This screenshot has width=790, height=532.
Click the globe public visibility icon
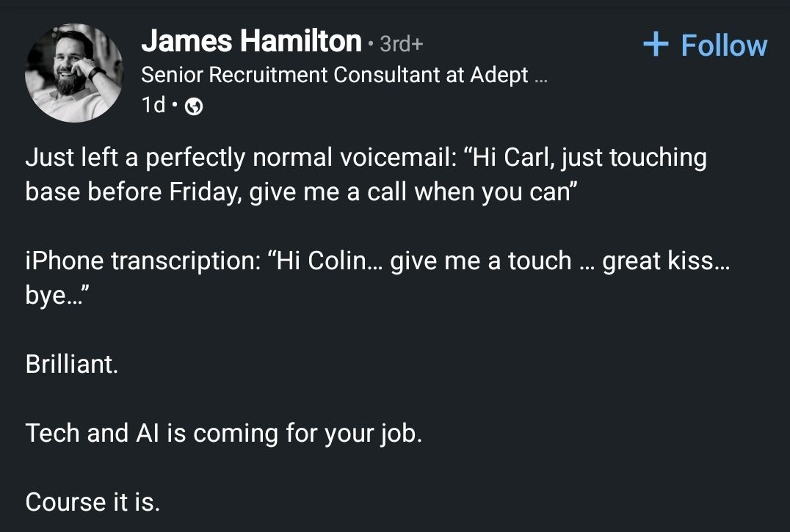(x=195, y=107)
